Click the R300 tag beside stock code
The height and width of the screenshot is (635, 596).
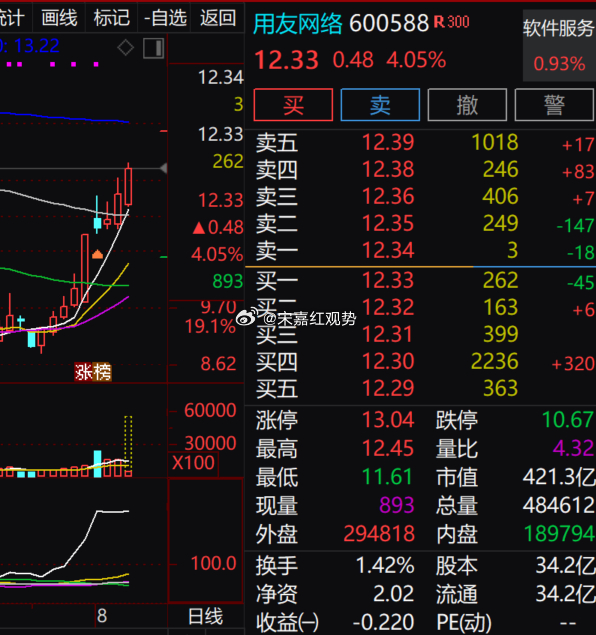click(x=451, y=22)
